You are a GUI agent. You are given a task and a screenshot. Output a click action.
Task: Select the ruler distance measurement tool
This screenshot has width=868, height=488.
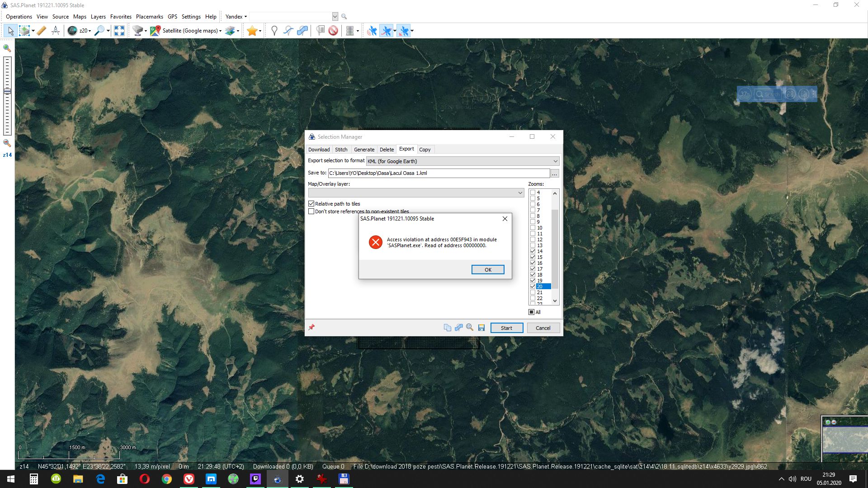42,31
